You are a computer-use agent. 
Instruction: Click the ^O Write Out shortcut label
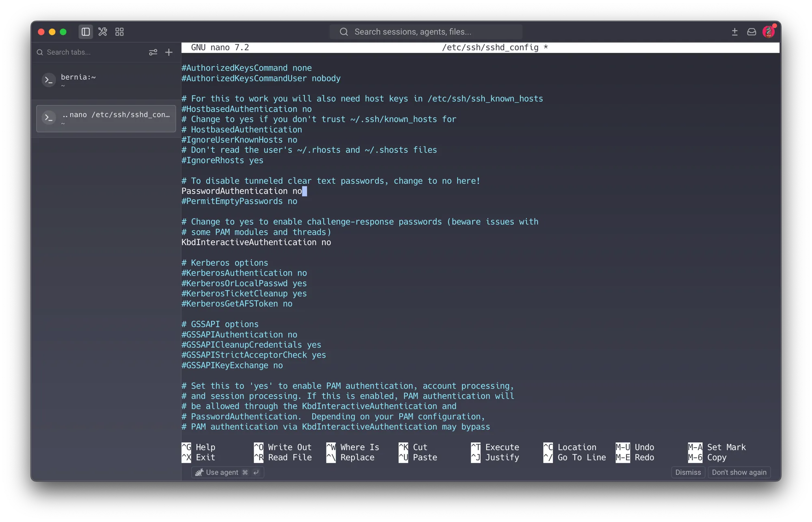tap(283, 447)
